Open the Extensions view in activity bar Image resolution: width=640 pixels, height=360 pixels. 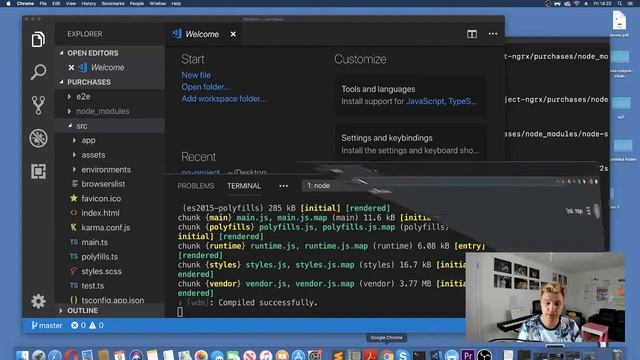click(x=38, y=171)
